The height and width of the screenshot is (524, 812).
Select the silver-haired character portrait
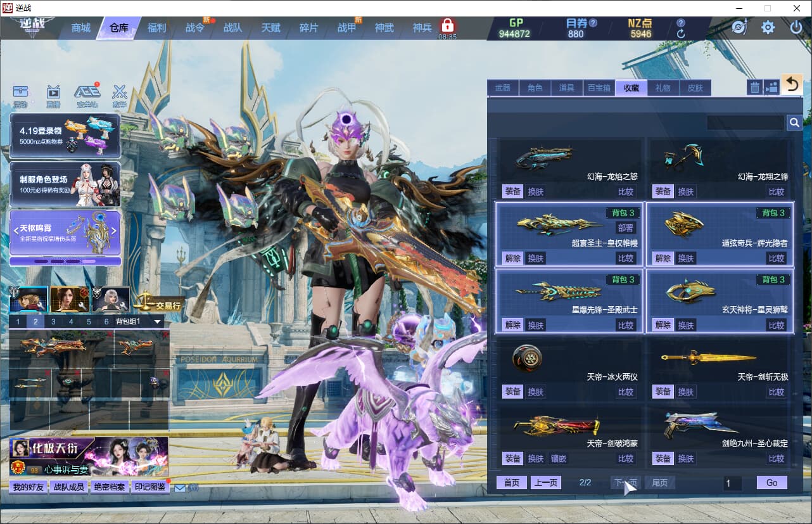coord(111,299)
